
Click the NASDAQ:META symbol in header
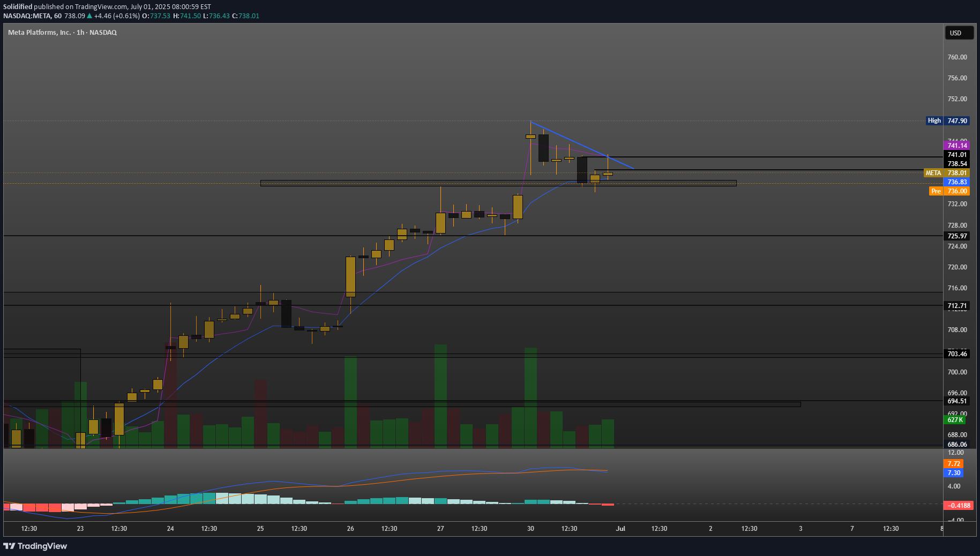point(27,16)
